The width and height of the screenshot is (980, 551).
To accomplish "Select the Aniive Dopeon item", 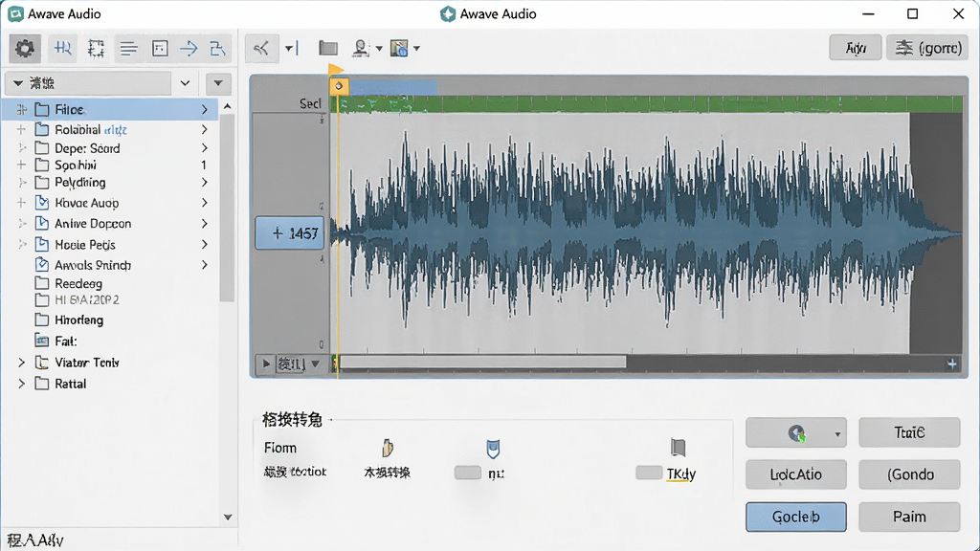I will coord(93,224).
